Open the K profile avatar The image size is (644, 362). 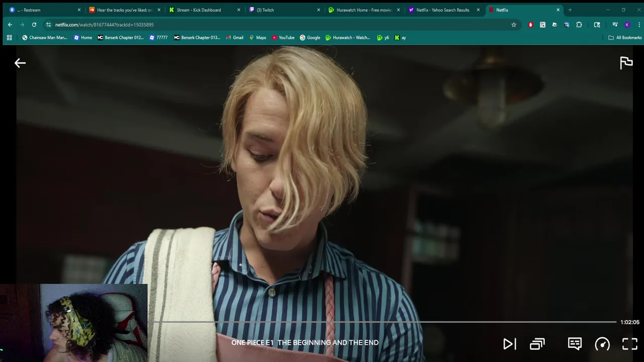click(x=627, y=25)
